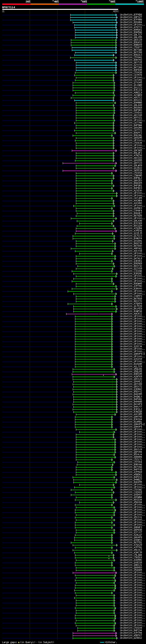Click hit UniRef100_A7Q7I1

131,27
